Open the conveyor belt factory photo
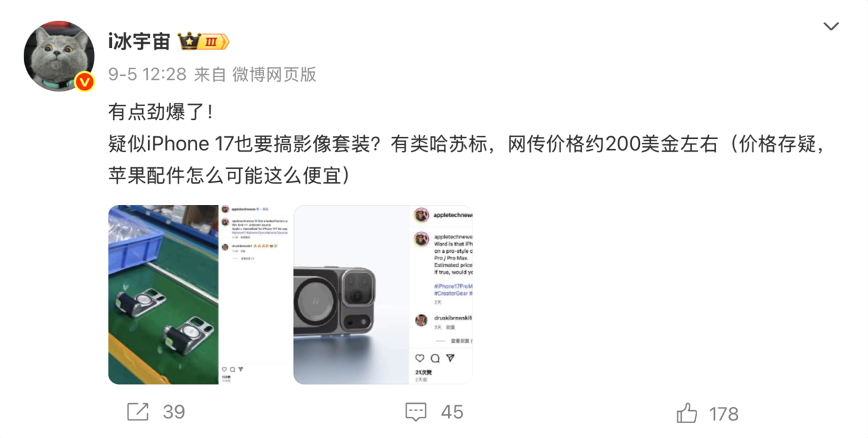Image resolution: width=868 pixels, height=438 pixels. click(198, 294)
